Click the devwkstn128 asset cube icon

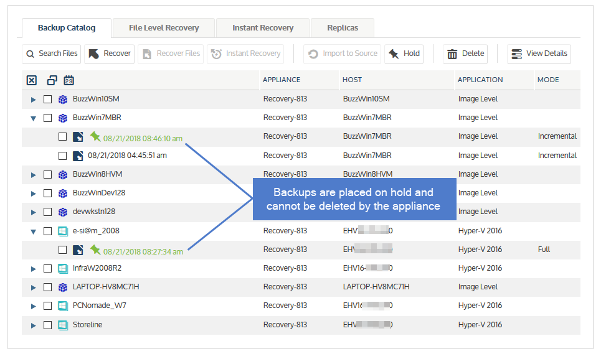63,212
